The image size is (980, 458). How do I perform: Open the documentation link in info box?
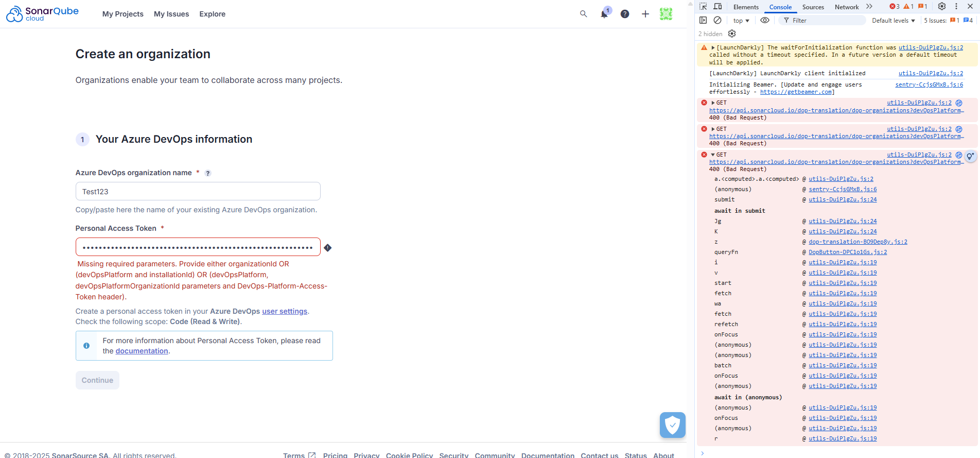[x=142, y=351]
